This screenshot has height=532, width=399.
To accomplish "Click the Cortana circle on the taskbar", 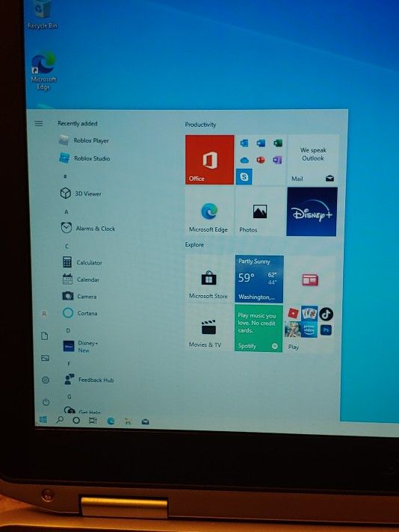I will click(76, 421).
